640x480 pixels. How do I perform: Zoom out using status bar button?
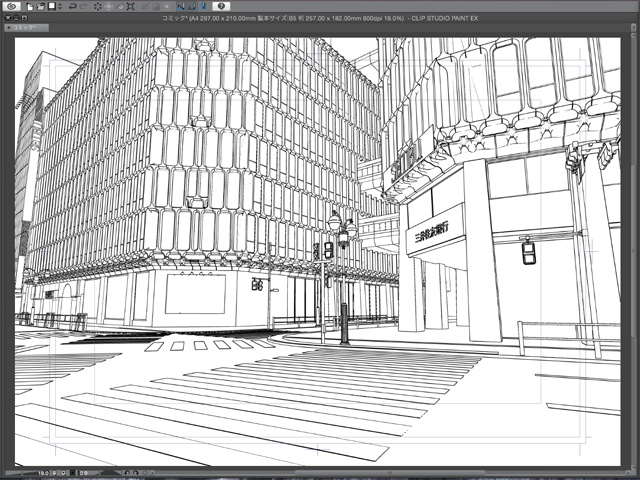click(x=54, y=473)
